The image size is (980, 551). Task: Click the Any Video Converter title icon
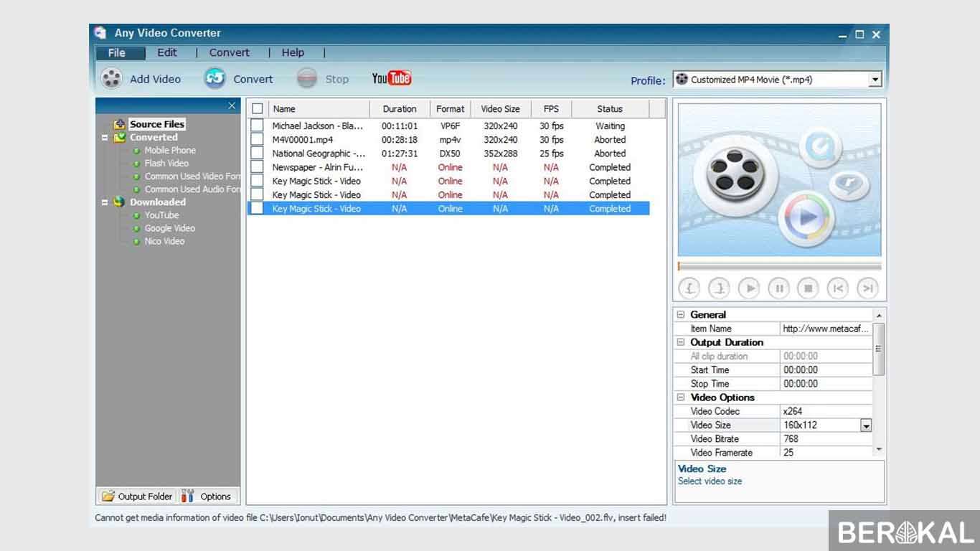click(x=100, y=33)
